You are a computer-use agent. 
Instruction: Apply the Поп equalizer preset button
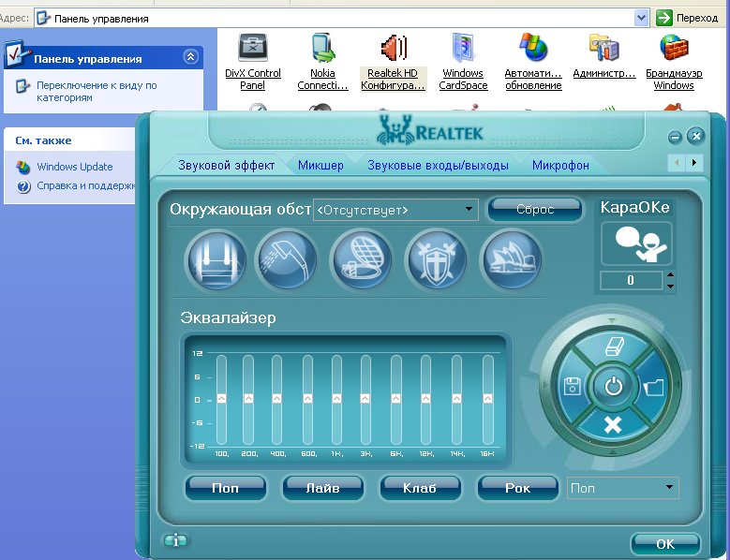point(225,488)
